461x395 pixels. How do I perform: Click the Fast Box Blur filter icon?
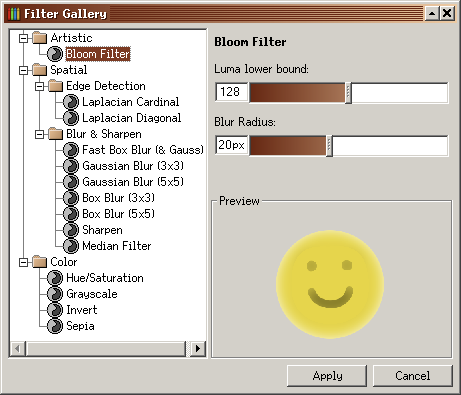71,150
